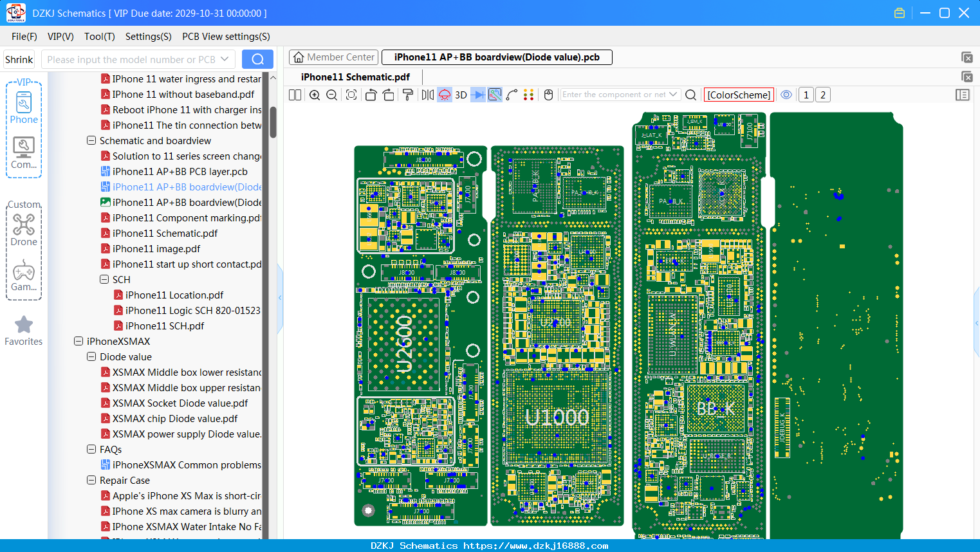Image resolution: width=980 pixels, height=552 pixels.
Task: Open the Phone category in sidebar
Action: click(x=24, y=107)
